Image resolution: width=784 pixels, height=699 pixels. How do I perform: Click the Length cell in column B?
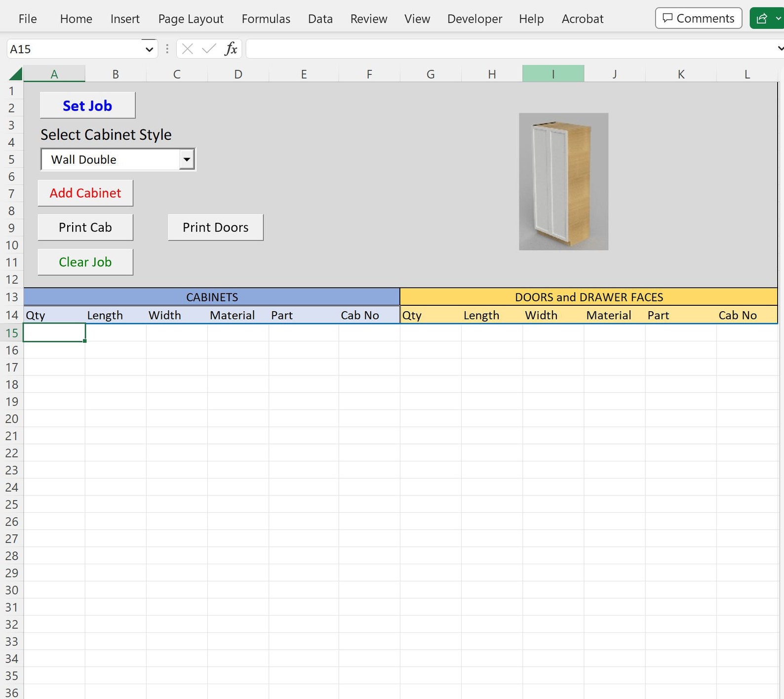click(x=116, y=315)
